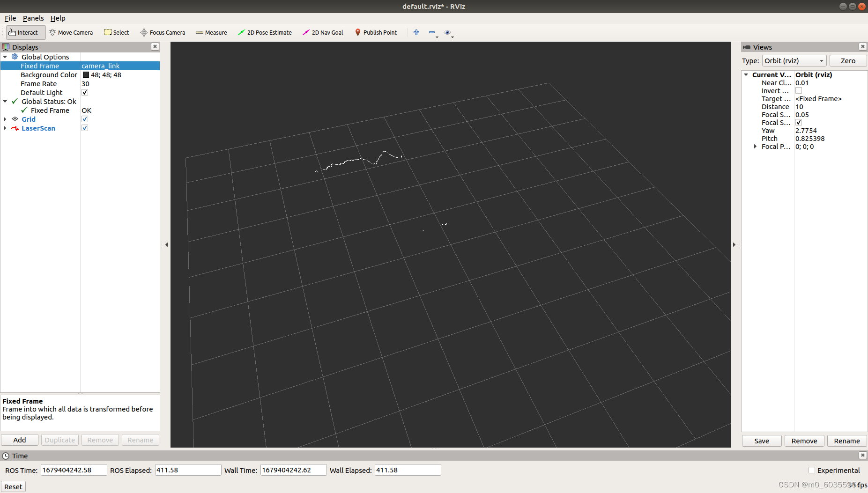868x493 pixels.
Task: Click the Wall Time field
Action: point(293,470)
